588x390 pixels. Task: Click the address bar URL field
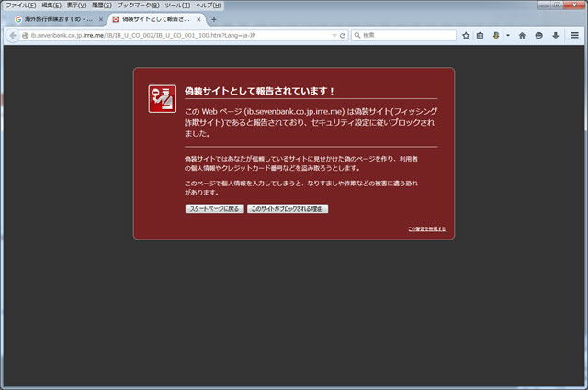point(180,35)
